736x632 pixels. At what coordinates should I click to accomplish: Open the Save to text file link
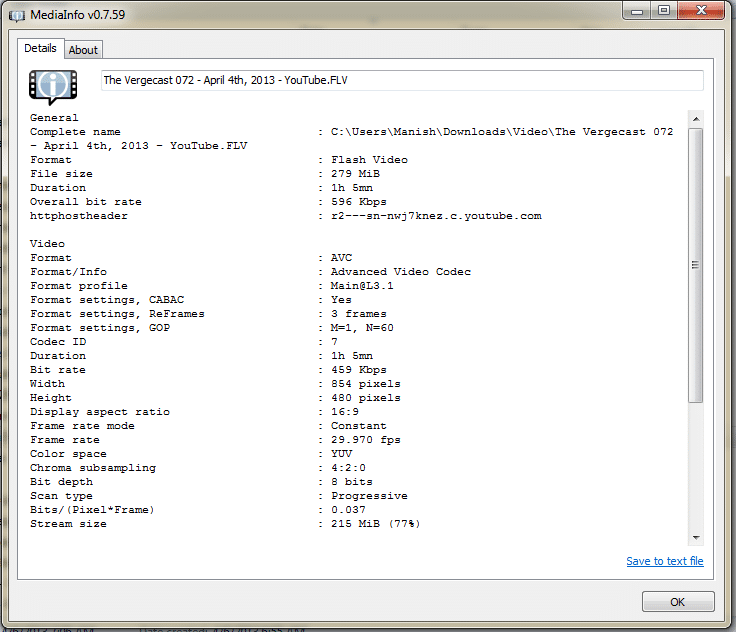664,561
